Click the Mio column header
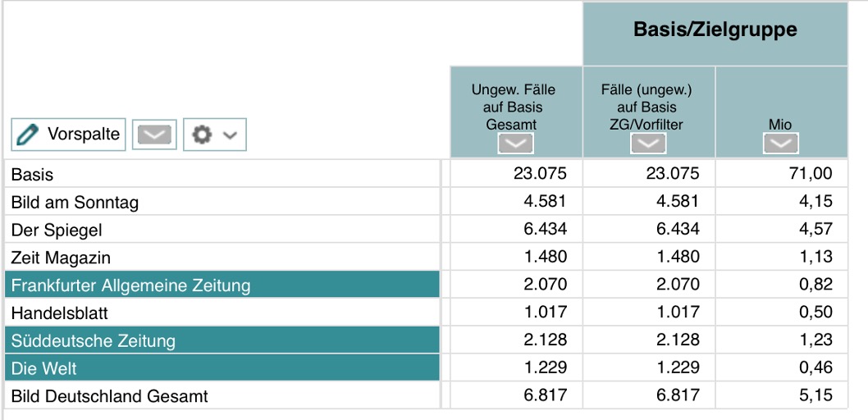Image resolution: width=868 pixels, height=420 pixels. pos(780,125)
